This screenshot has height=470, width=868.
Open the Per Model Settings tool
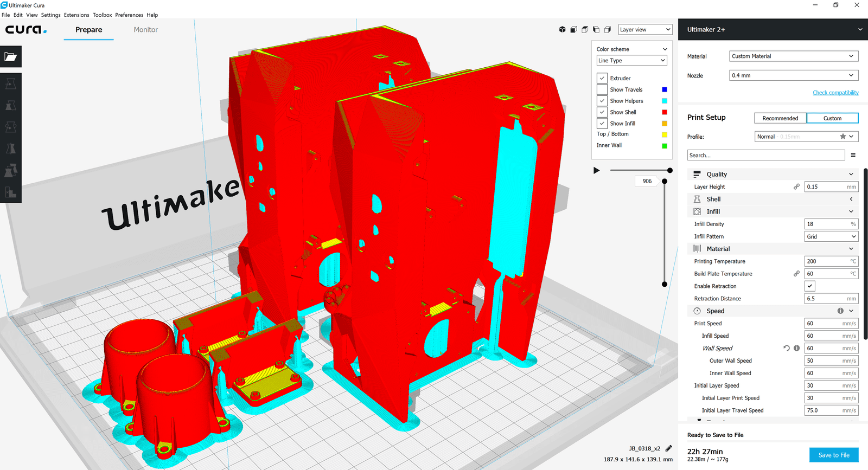coord(11,171)
